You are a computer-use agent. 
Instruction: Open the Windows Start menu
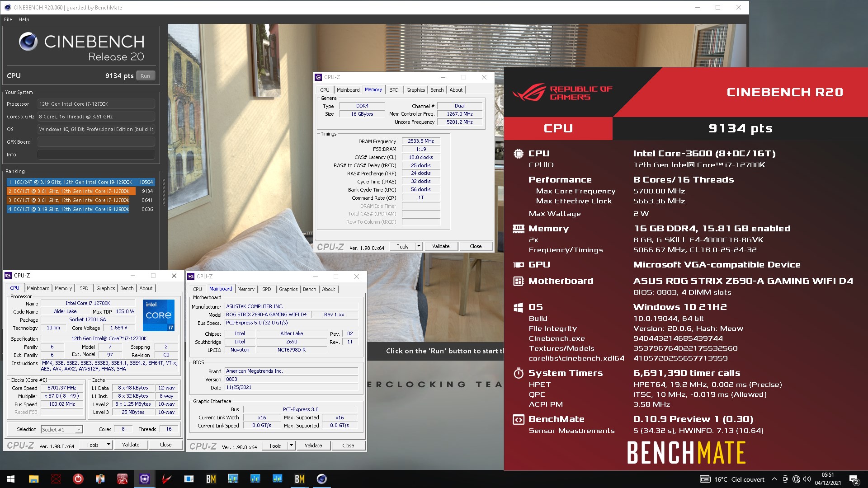coord(11,479)
